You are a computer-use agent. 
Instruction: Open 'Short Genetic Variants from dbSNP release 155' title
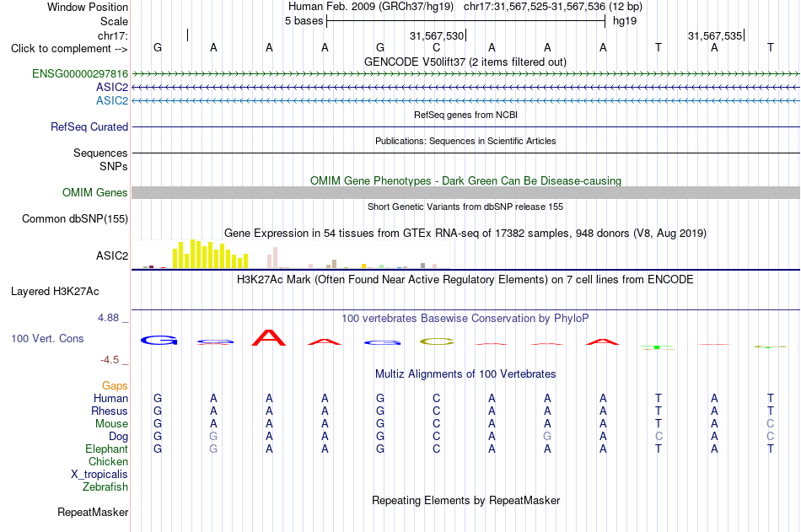pyautogui.click(x=465, y=207)
